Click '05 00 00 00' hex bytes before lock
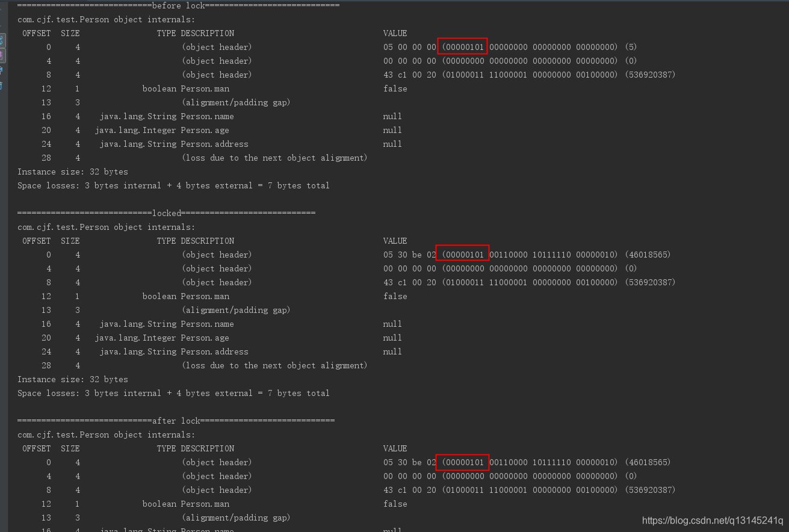789x532 pixels. (x=409, y=47)
